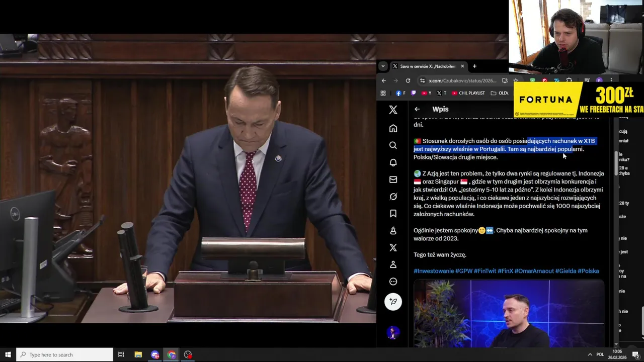Click browser back navigation arrow
644x362 pixels.
pyautogui.click(x=383, y=80)
